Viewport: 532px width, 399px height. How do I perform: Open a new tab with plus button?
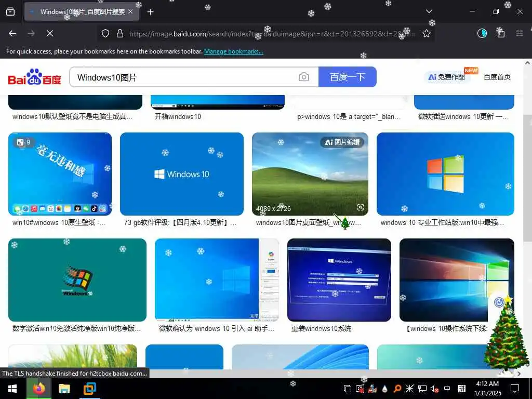pos(151,12)
